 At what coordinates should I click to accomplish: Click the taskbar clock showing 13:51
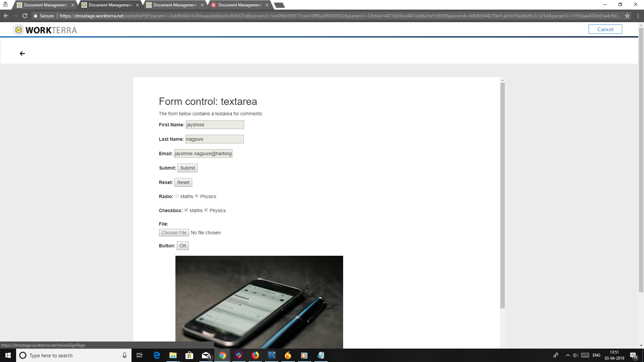614,355
